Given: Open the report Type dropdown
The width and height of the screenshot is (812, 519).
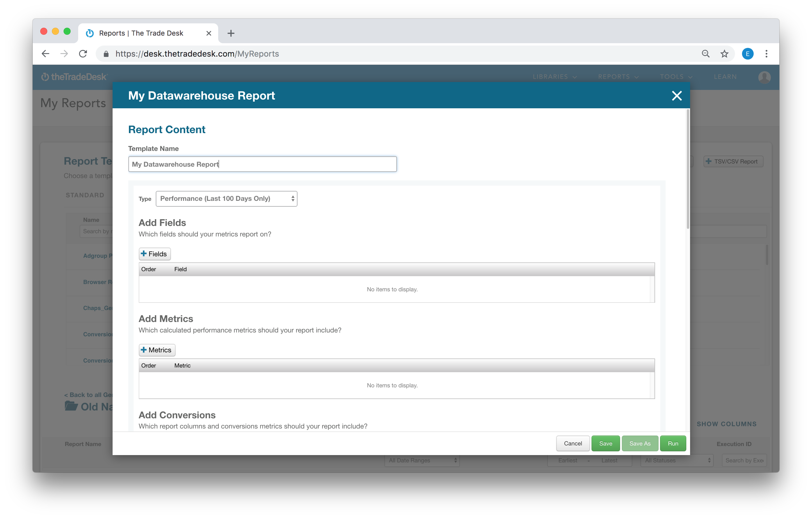Looking at the screenshot, I should (226, 199).
